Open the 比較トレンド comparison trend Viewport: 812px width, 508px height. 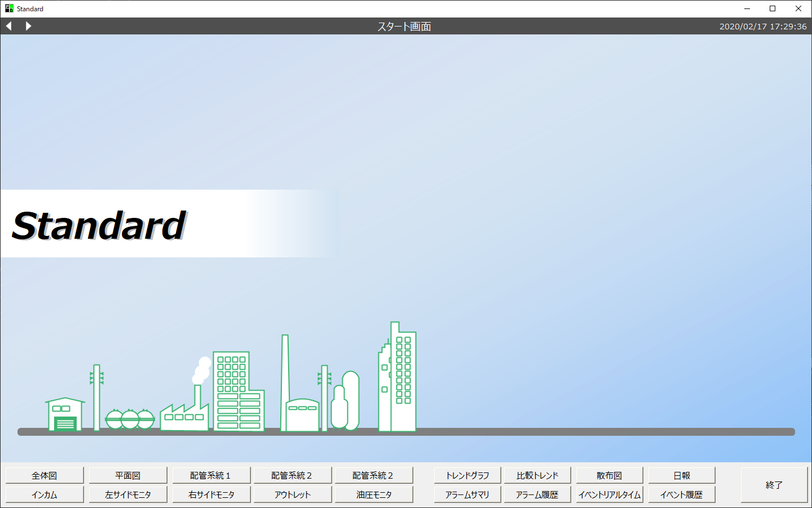tap(537, 475)
